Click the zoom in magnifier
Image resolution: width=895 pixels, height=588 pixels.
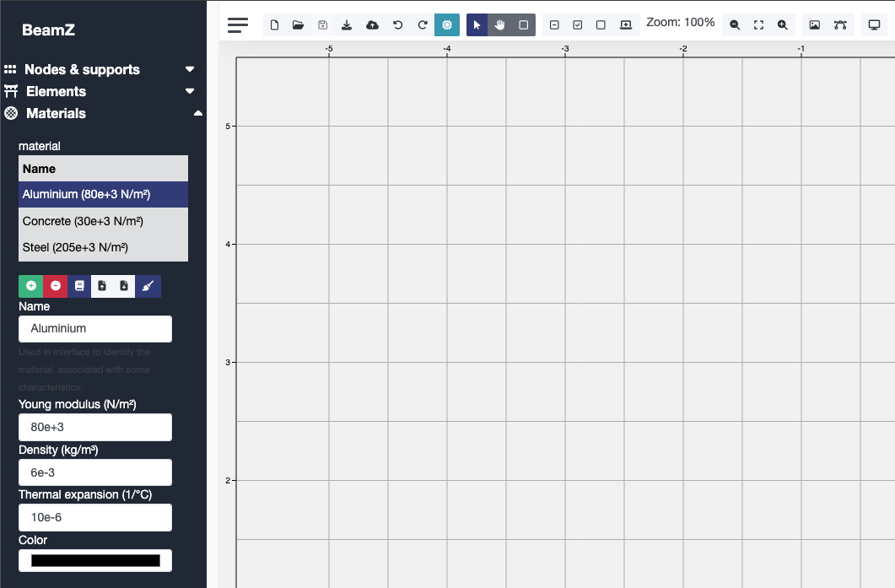(x=783, y=25)
